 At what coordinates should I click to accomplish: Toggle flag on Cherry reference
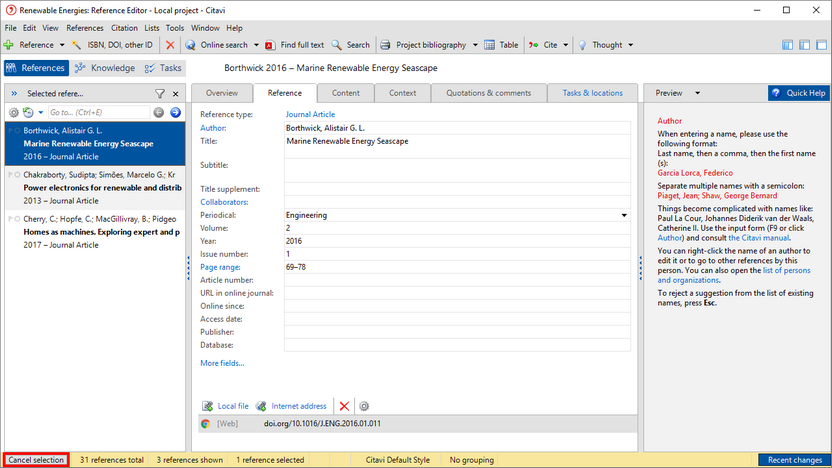(x=11, y=219)
